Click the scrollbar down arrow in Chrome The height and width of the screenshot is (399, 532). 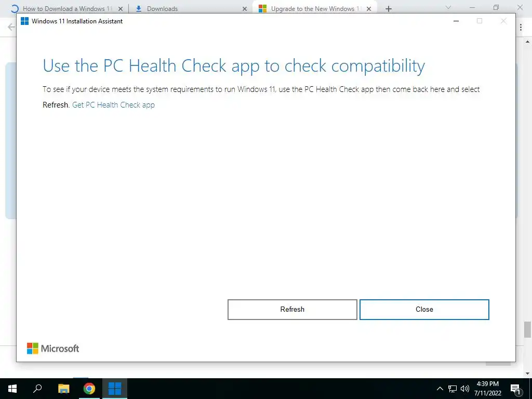point(527,374)
